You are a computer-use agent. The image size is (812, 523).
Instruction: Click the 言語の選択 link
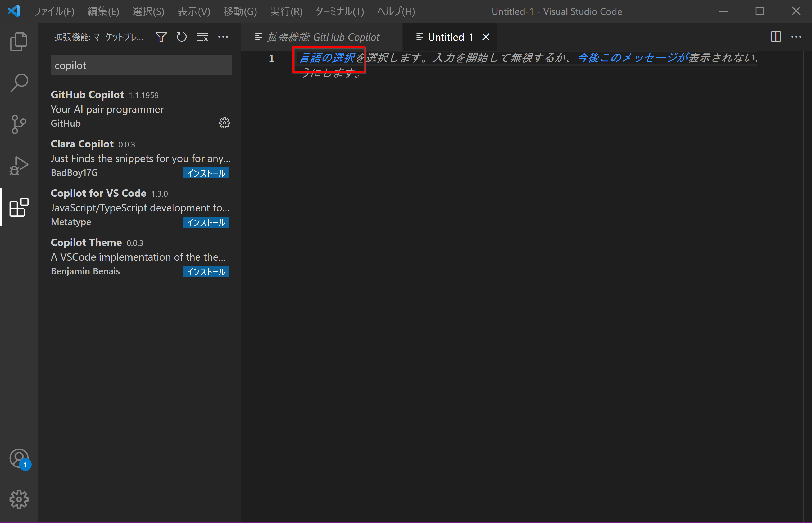tap(327, 58)
